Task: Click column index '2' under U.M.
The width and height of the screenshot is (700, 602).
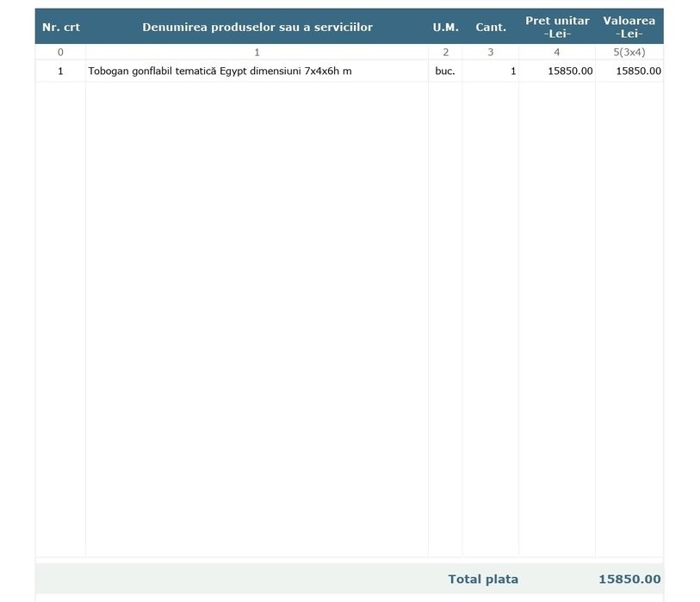Action: [445, 53]
